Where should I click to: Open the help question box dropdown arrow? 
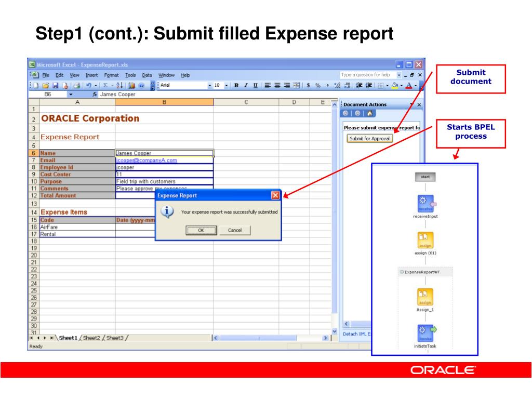(x=399, y=75)
